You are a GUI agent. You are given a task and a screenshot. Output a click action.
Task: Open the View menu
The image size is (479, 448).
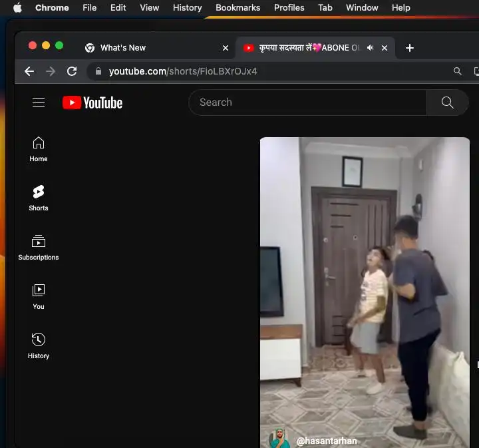pos(150,7)
